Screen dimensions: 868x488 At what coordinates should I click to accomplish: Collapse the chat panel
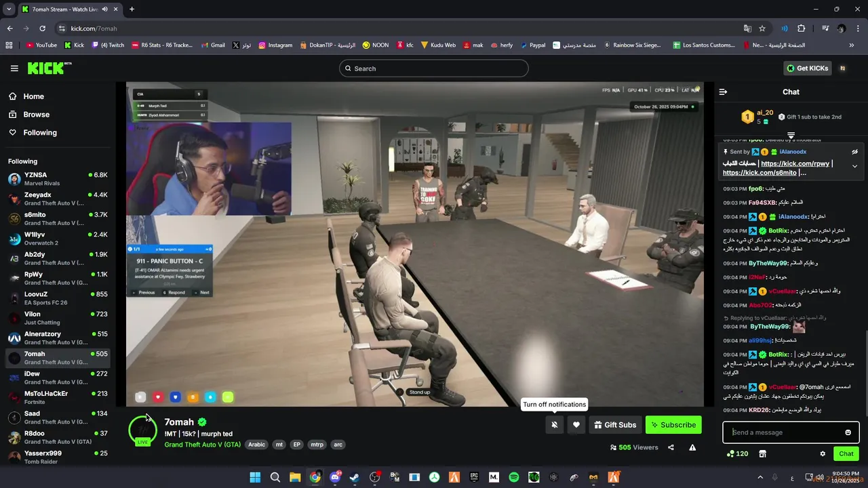coord(723,91)
